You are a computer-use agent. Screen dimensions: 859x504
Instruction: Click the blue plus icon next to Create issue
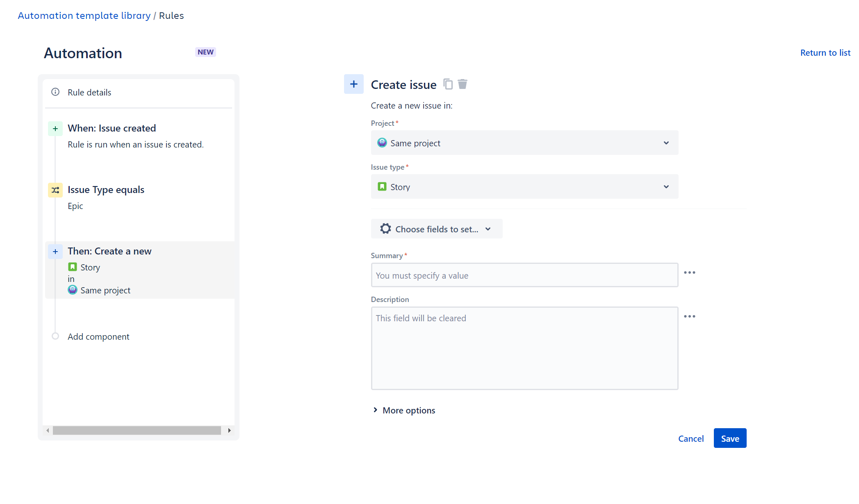pos(353,84)
